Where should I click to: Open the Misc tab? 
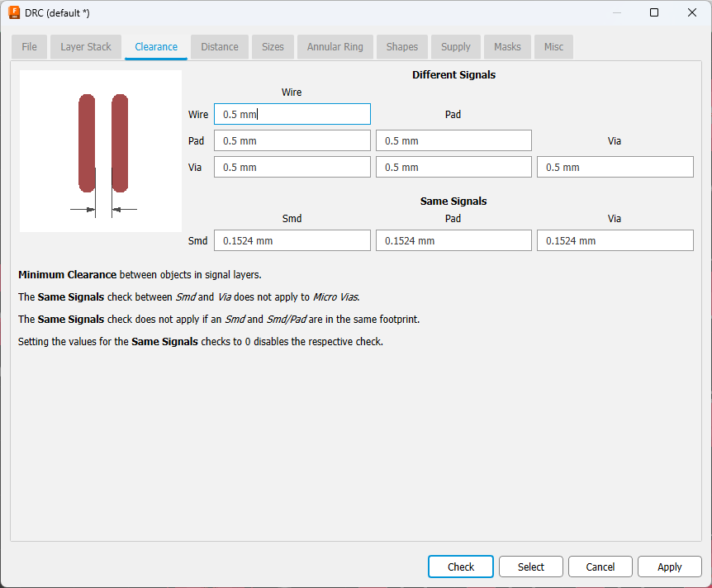pos(553,47)
